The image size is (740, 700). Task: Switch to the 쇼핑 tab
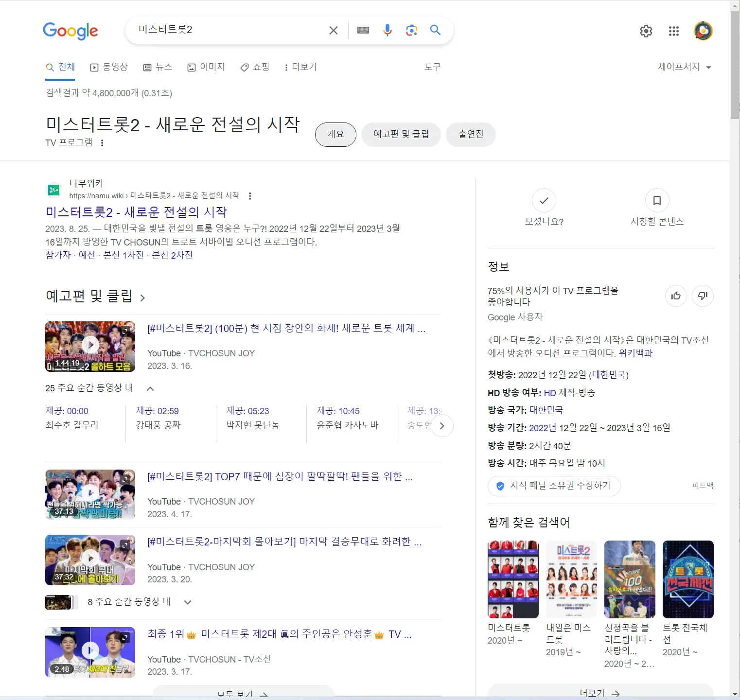[x=255, y=67]
